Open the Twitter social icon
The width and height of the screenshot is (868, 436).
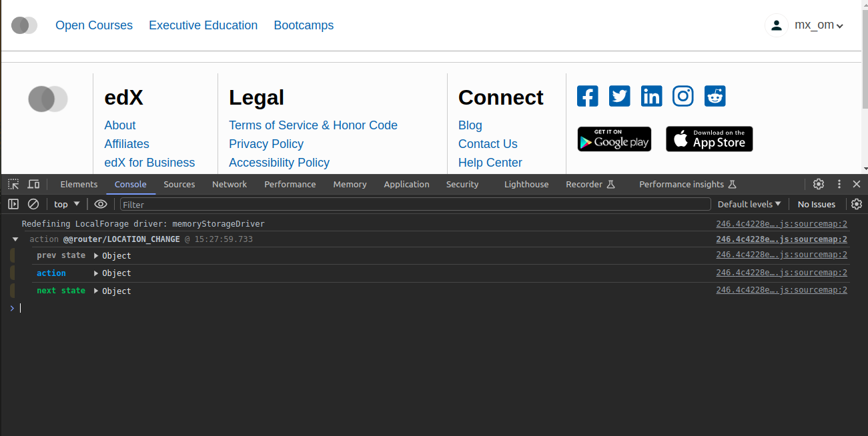pos(620,96)
